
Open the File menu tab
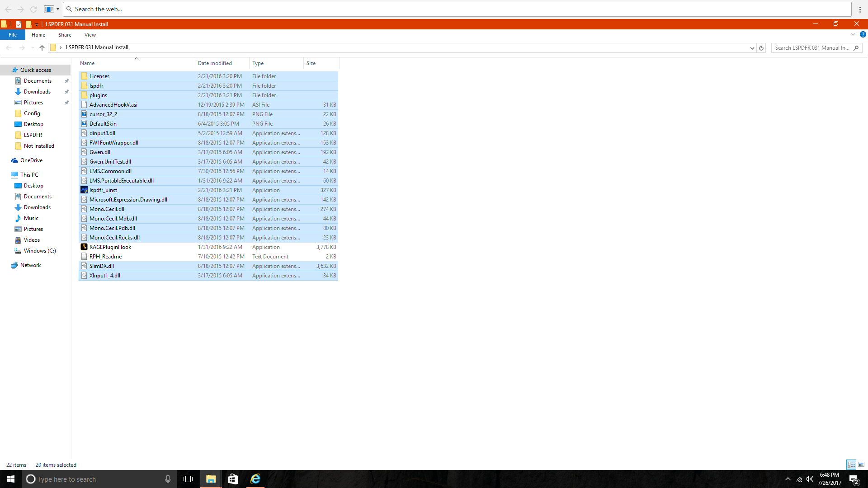[13, 35]
